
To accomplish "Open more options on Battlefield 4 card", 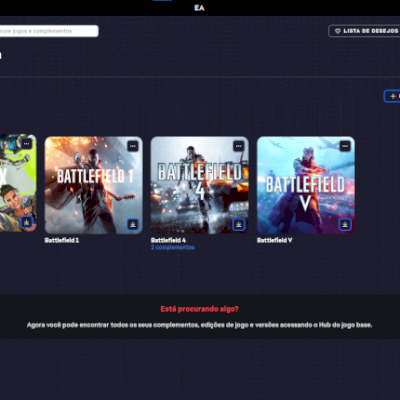I will [x=239, y=146].
